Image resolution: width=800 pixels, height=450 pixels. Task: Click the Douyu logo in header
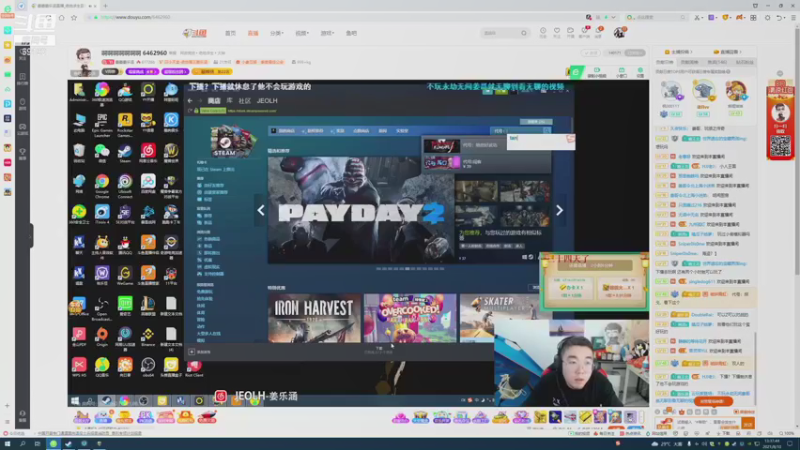pyautogui.click(x=195, y=33)
